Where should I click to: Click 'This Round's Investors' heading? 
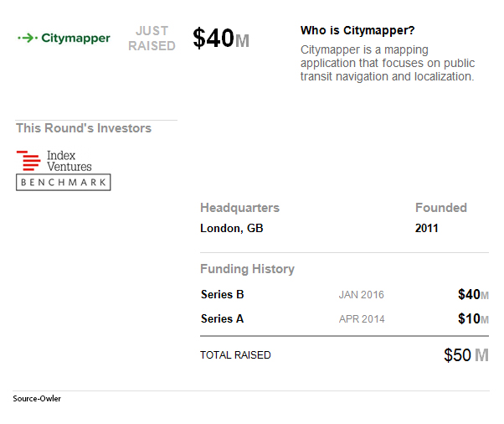84,128
